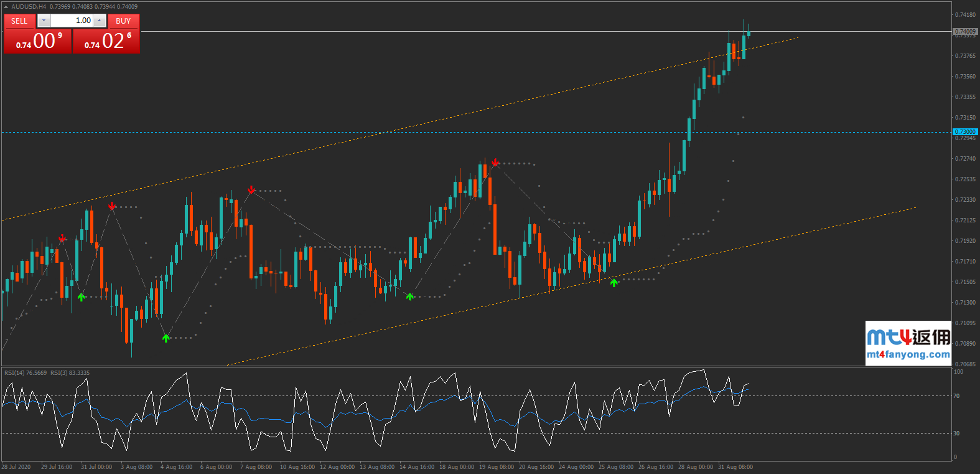Decrease trade volume with down arrow

(44, 21)
